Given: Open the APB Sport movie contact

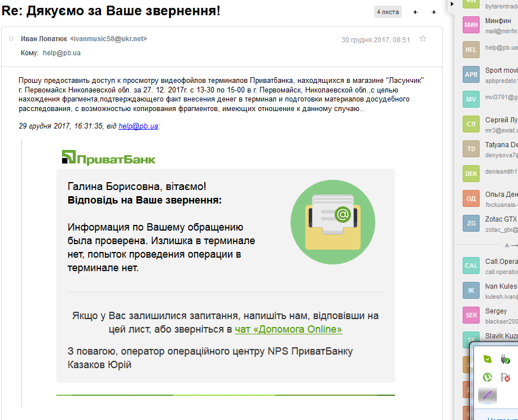Looking at the screenshot, I should pos(471,75).
